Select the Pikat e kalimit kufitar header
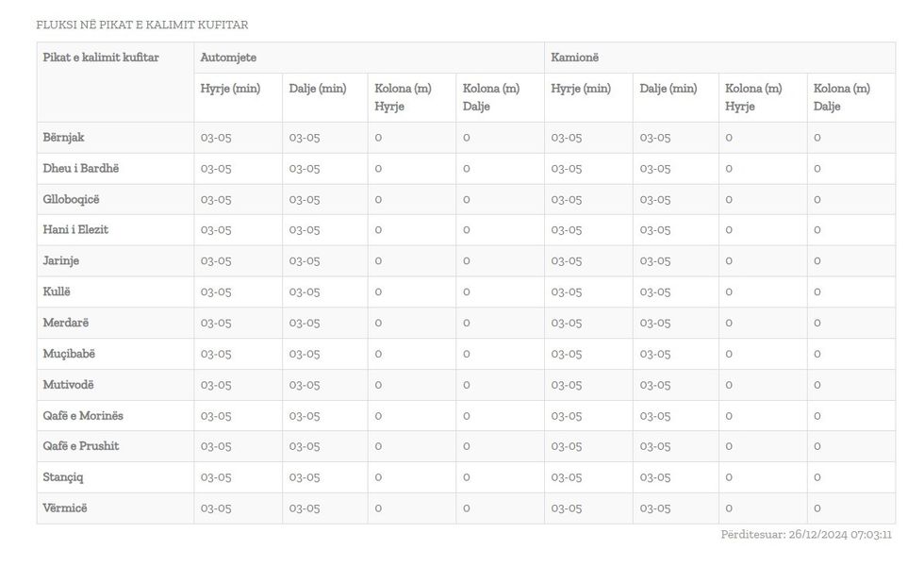The image size is (924, 583). tap(101, 58)
